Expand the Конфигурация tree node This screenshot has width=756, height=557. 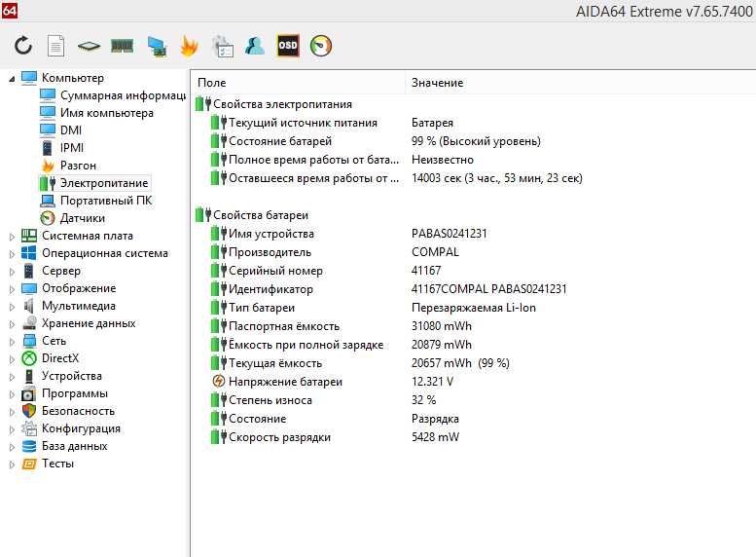(12, 429)
